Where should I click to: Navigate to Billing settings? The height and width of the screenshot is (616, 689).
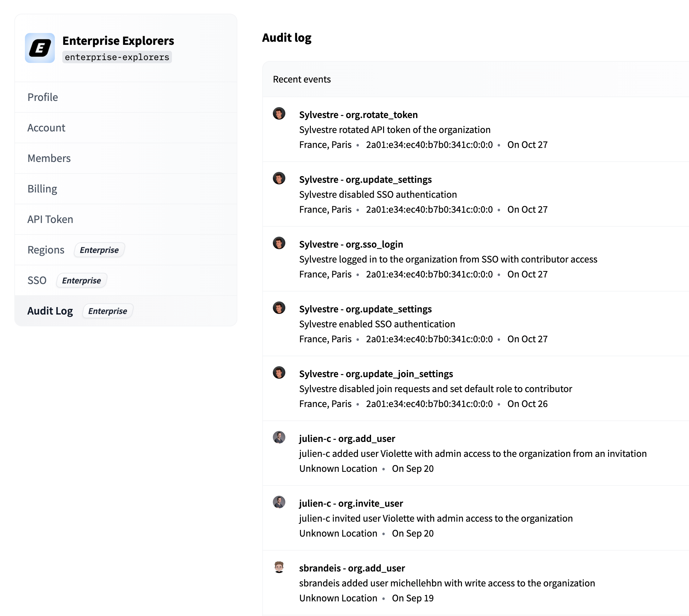click(x=42, y=188)
